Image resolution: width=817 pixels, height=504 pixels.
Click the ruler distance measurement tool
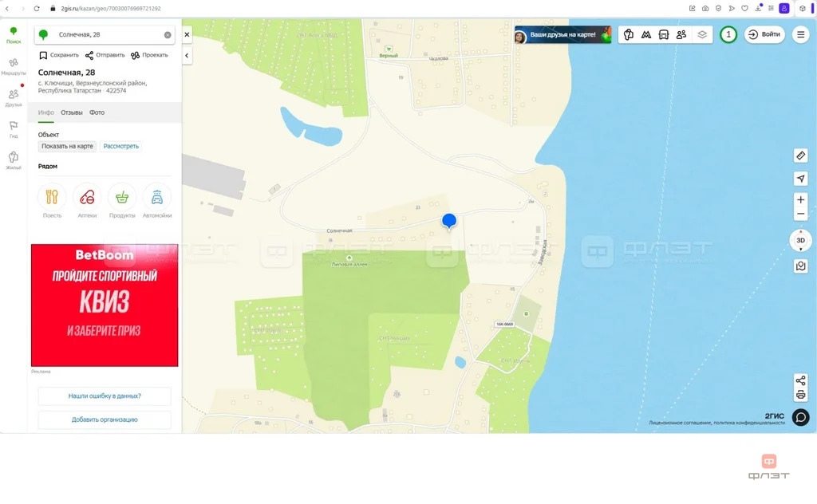point(800,156)
